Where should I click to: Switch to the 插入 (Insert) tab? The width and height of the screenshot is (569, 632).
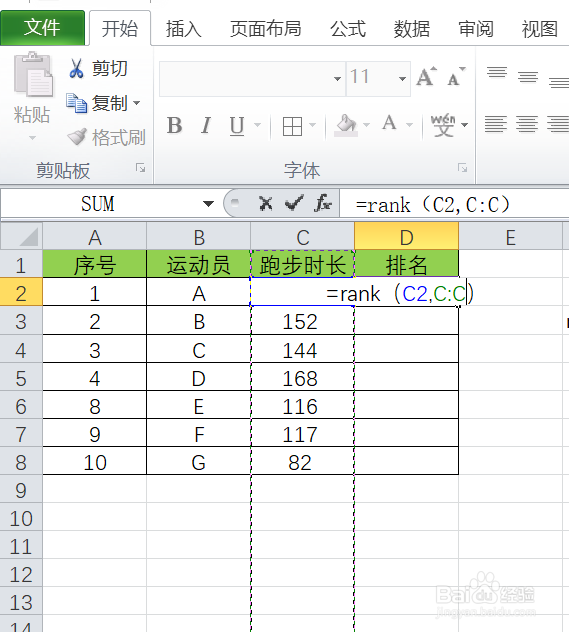(183, 29)
